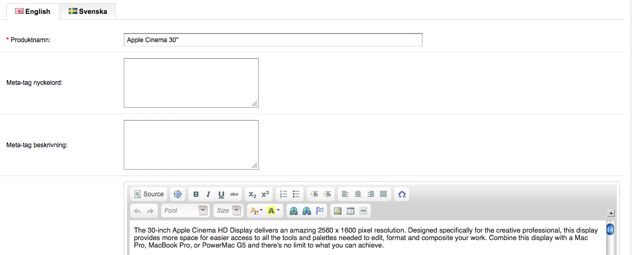Click the editor vertical scrollbar thumb

coord(610,229)
